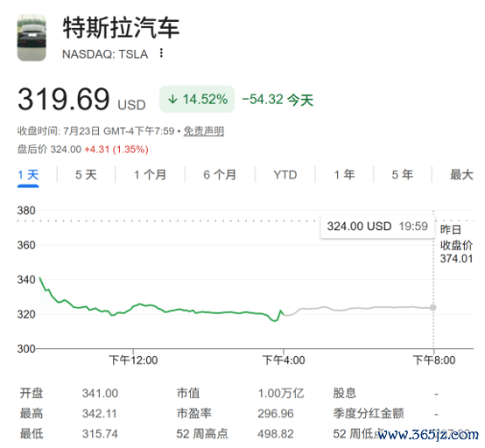The image size is (485, 448).
Task: Click the 市盈率 value 296.96
Action: (x=276, y=413)
